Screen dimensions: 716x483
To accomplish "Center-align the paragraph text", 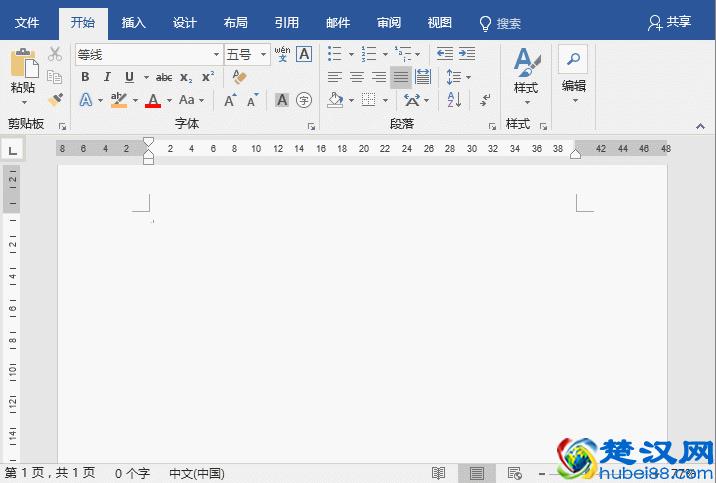I will point(357,77).
